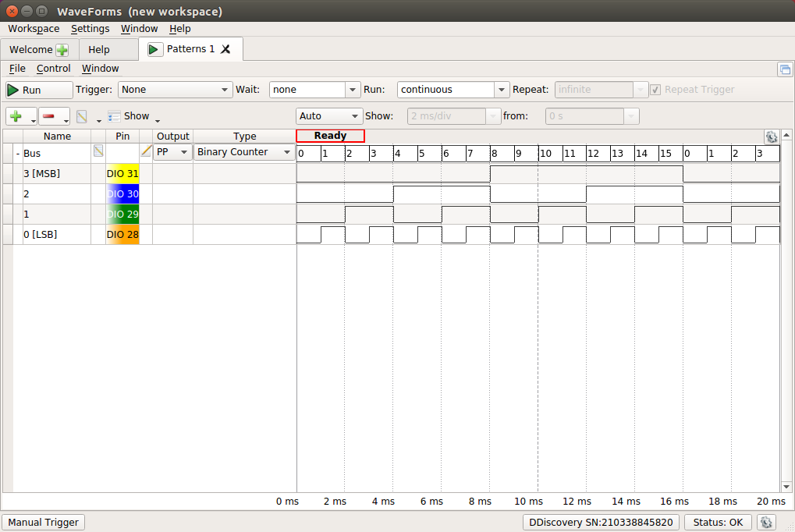Click the green plus on the Welcome tab
The height and width of the screenshot is (532, 795).
[62, 50]
